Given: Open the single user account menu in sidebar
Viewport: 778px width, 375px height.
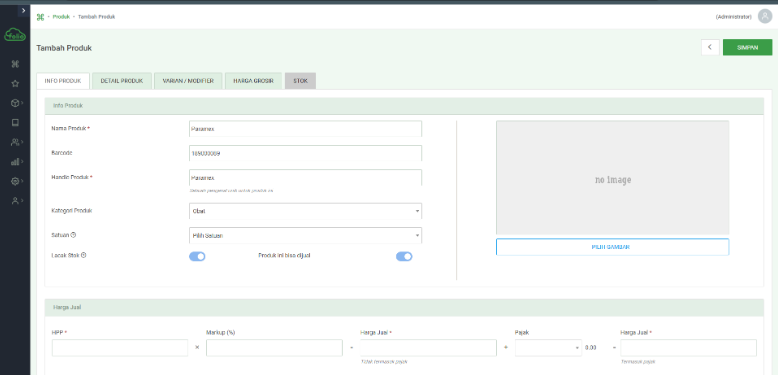Looking at the screenshot, I should pos(17,201).
